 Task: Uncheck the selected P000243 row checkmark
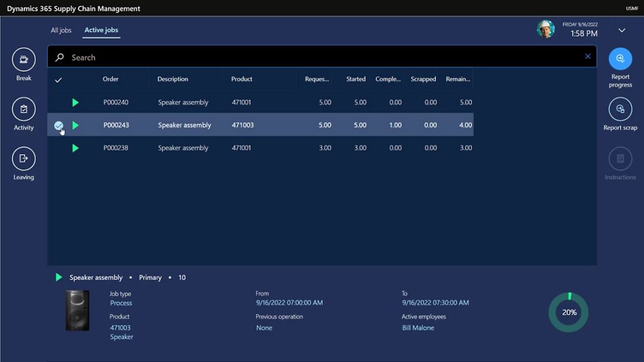point(58,126)
